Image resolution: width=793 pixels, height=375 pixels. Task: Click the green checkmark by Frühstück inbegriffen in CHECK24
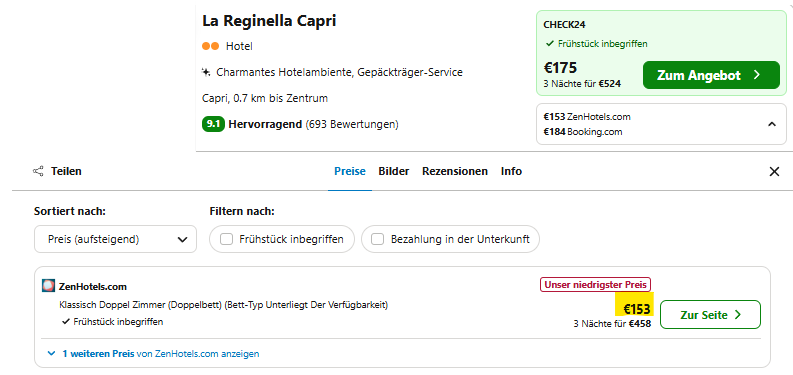coord(550,44)
